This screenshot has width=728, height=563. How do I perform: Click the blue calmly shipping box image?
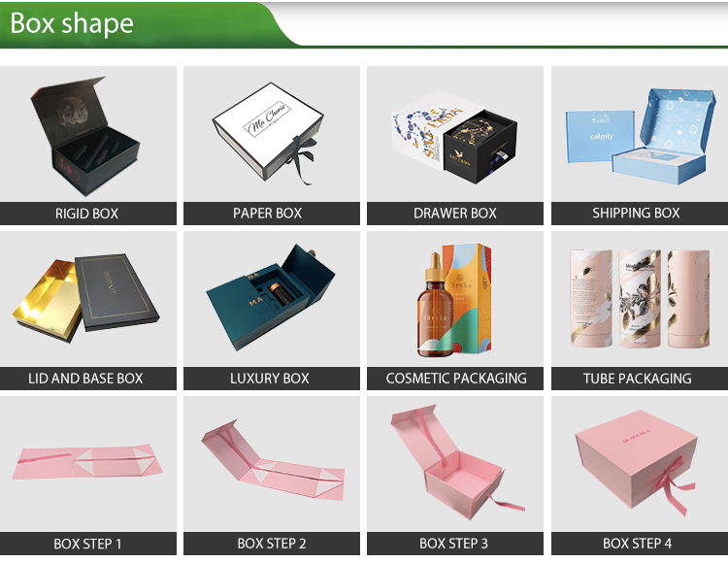pyautogui.click(x=640, y=134)
